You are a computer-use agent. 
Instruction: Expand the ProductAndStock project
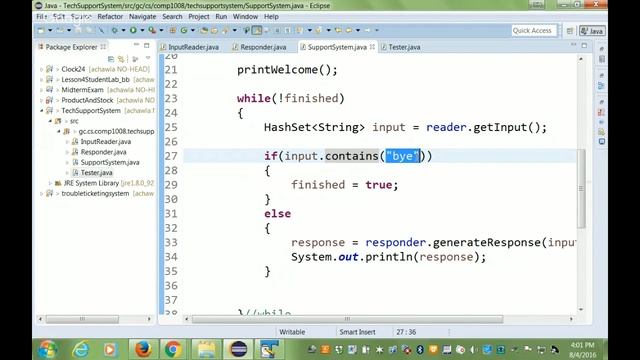pyautogui.click(x=41, y=100)
